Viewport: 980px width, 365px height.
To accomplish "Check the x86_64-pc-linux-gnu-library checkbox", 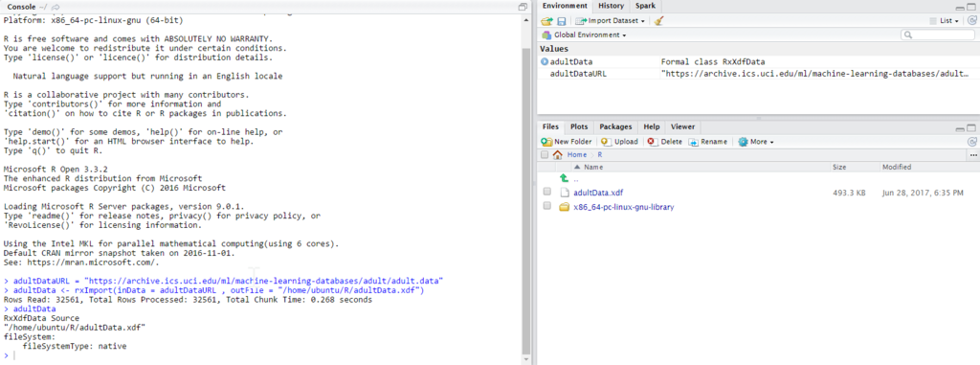I will (x=546, y=206).
